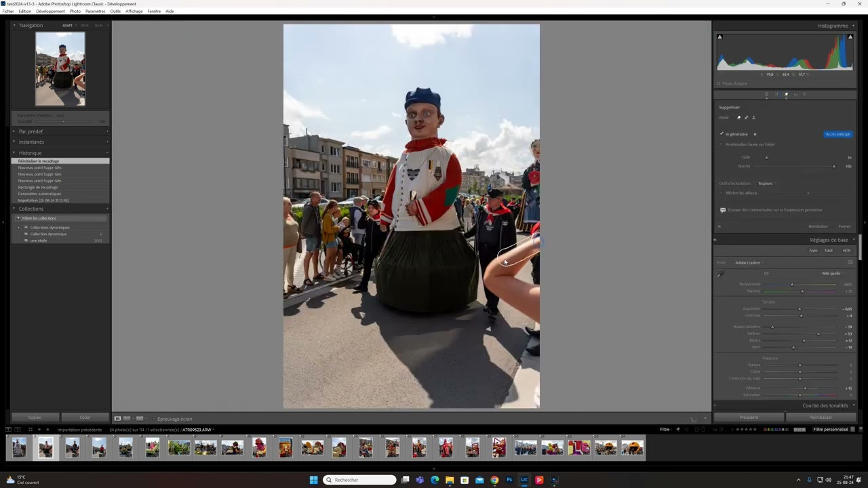Click the Précédent button
The height and width of the screenshot is (488, 868).
pos(749,418)
